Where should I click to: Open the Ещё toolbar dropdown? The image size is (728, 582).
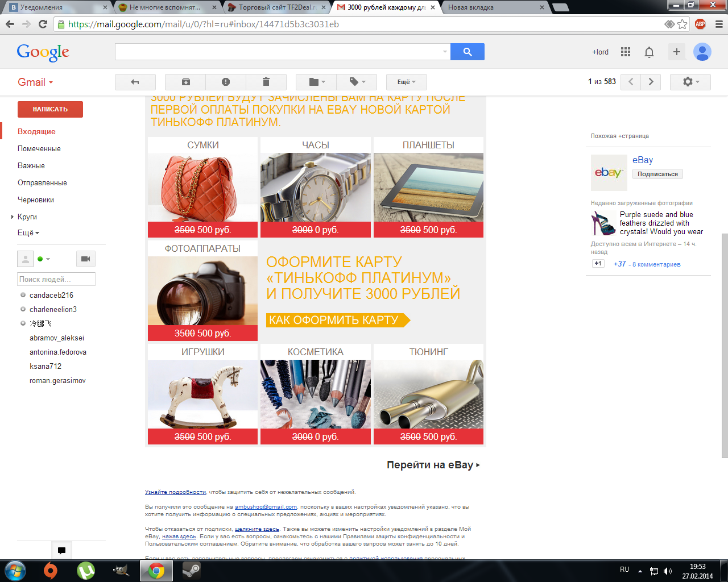[x=407, y=82]
